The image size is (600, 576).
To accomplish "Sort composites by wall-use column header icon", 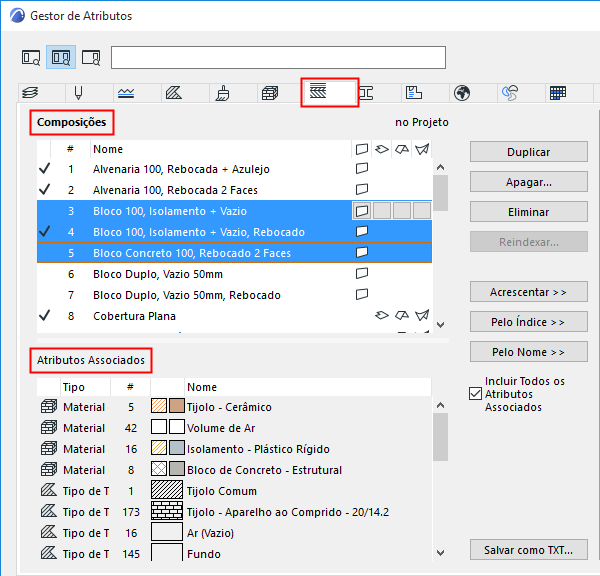I will (362, 149).
